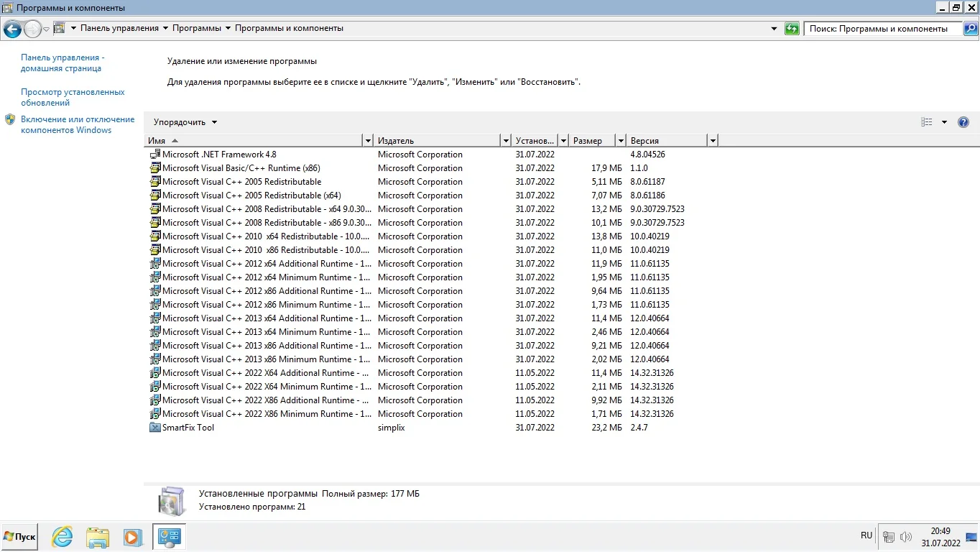Viewport: 980px width, 552px height.
Task: Click the size cell 2,11 МБ
Action: click(606, 387)
